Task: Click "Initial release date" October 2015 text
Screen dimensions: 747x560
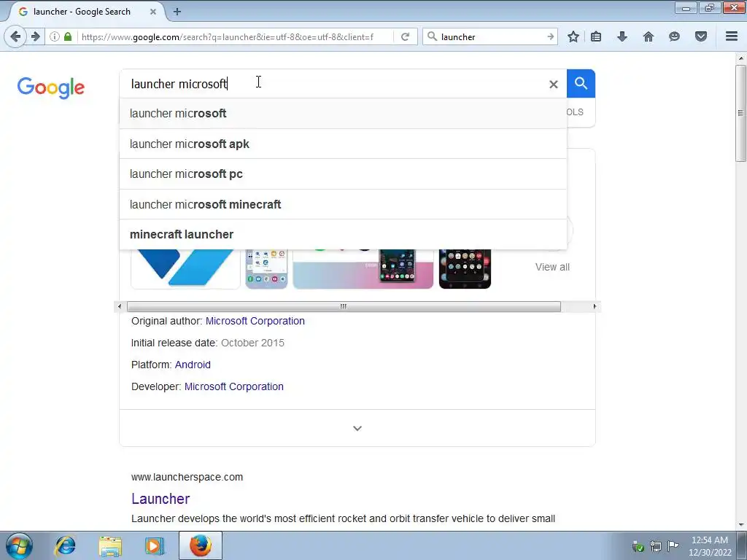Action: [252, 343]
